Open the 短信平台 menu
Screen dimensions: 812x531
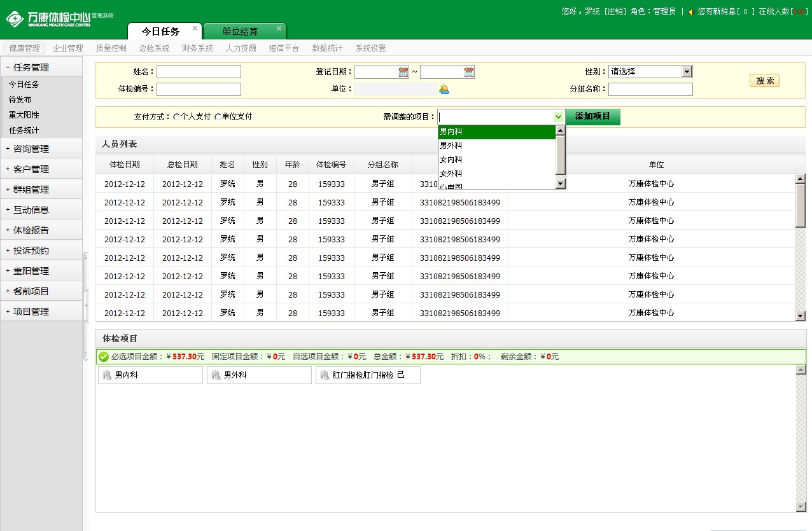[x=284, y=48]
